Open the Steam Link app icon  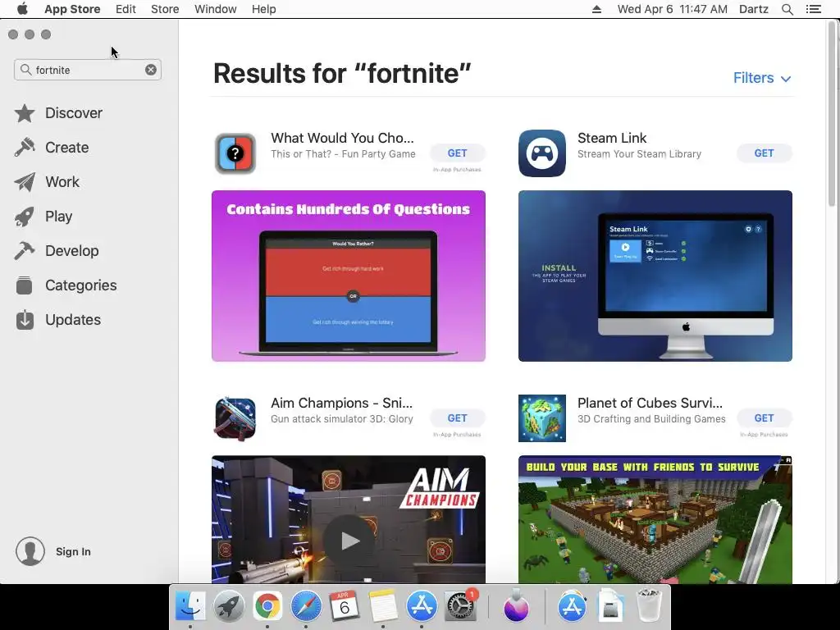(542, 153)
